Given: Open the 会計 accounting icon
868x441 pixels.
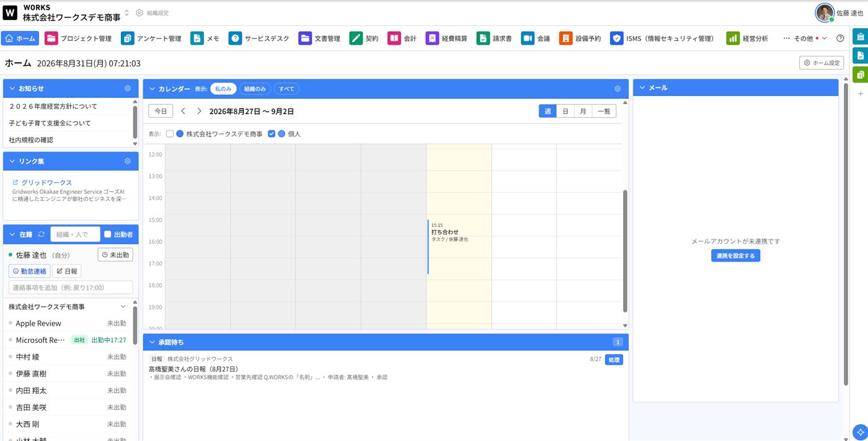Looking at the screenshot, I should click(394, 38).
